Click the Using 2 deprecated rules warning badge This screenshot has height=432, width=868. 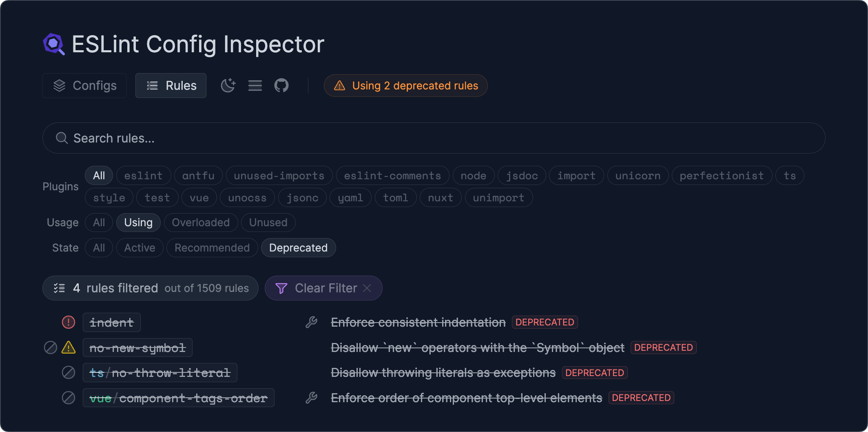point(405,86)
